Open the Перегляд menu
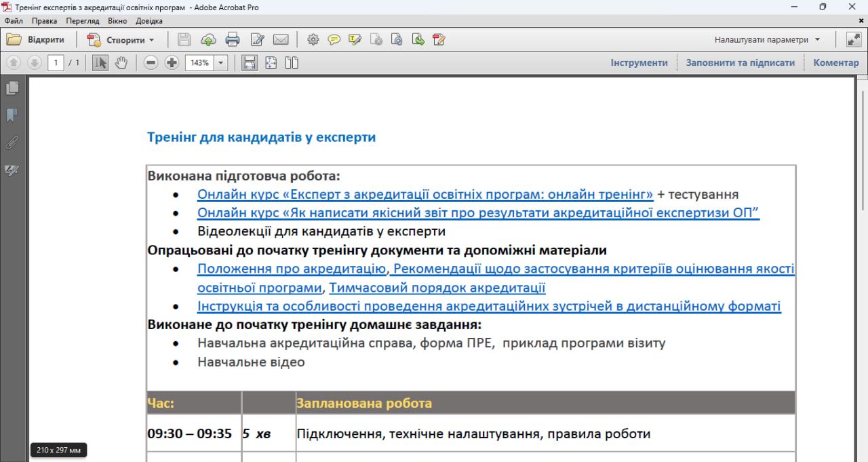The width and height of the screenshot is (868, 462). (x=83, y=21)
